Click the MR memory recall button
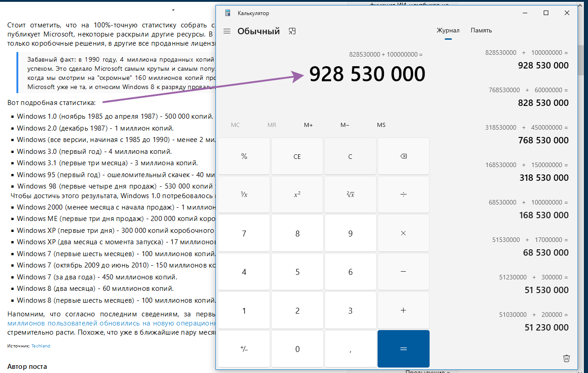Screen dimensions: 588x373 click(272, 125)
